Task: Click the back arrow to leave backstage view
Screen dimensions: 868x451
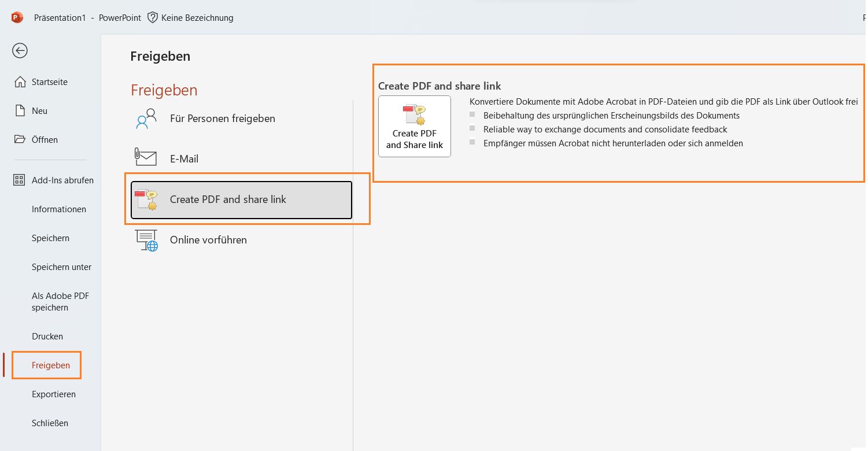Action: click(20, 51)
